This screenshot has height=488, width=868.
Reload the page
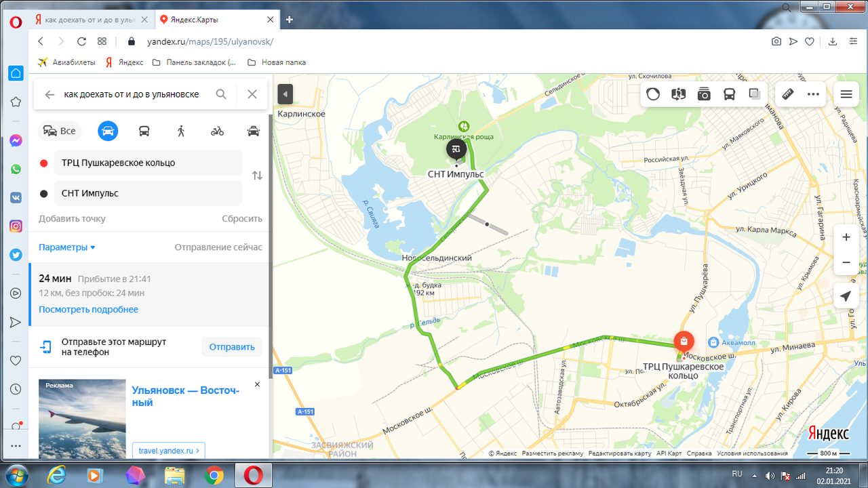[x=81, y=41]
